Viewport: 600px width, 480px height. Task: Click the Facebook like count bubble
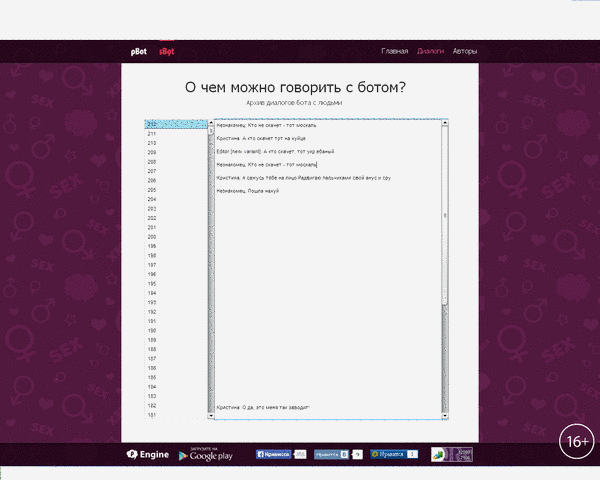[x=300, y=454]
